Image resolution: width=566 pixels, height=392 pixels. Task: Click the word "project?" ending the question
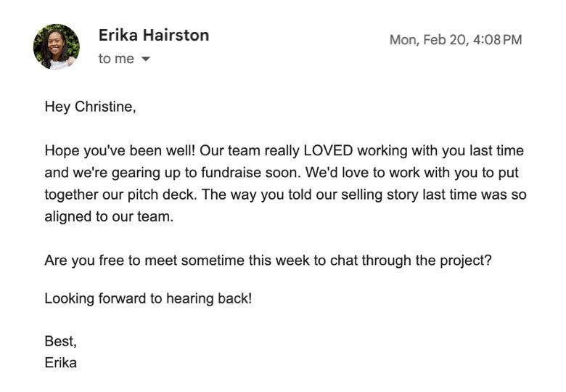(465, 260)
